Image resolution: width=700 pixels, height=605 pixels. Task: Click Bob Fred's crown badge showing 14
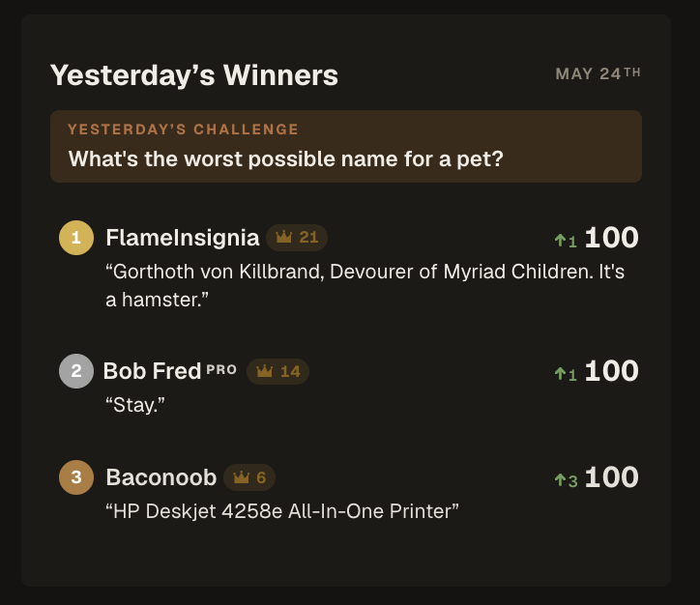[277, 371]
